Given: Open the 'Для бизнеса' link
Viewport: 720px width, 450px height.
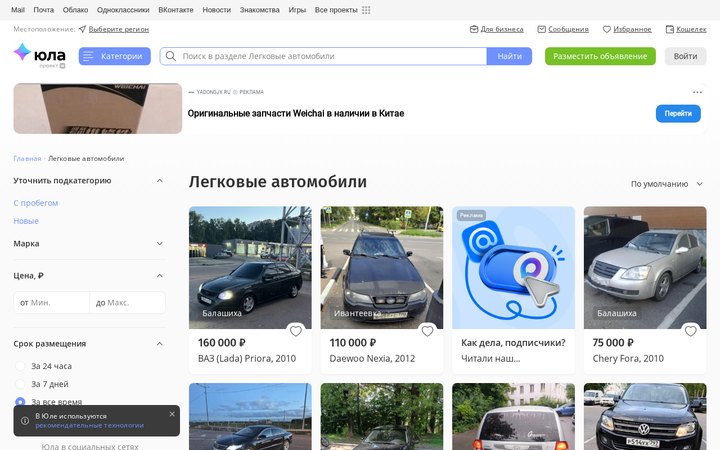Looking at the screenshot, I should [502, 29].
